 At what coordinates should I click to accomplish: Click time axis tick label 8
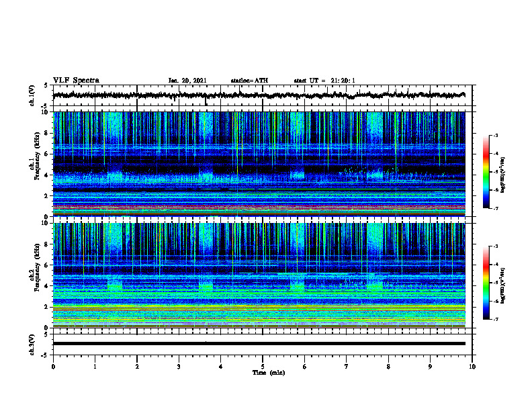coord(388,367)
